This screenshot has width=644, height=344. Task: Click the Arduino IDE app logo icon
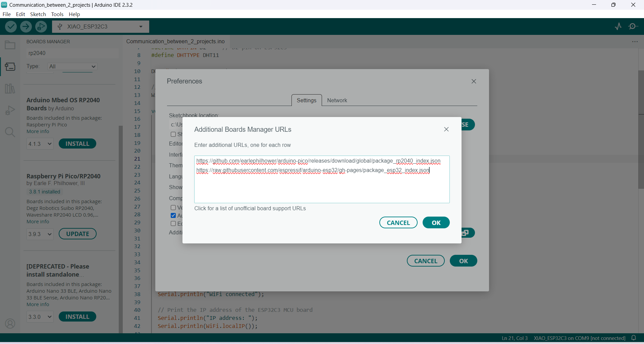(x=4, y=5)
